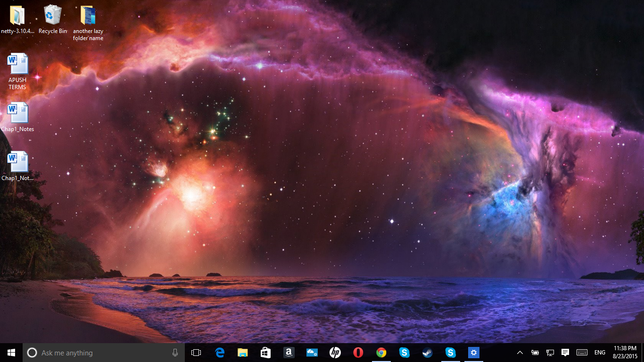644x362 pixels.
Task: Click the Cortana 'Ask me anything' search box
Action: click(99, 353)
